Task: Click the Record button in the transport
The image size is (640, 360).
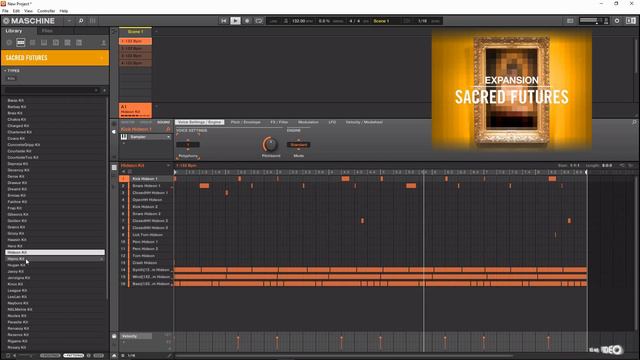Action: 247,21
